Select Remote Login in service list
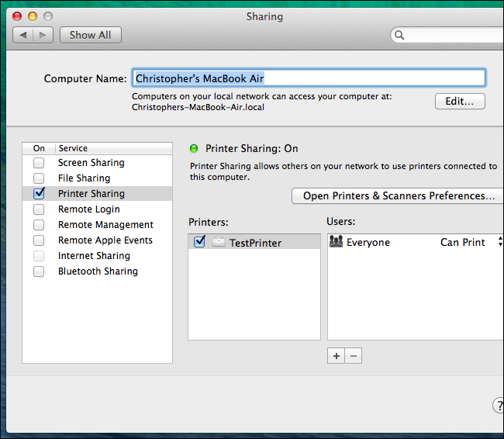The height and width of the screenshot is (439, 504). (x=88, y=209)
